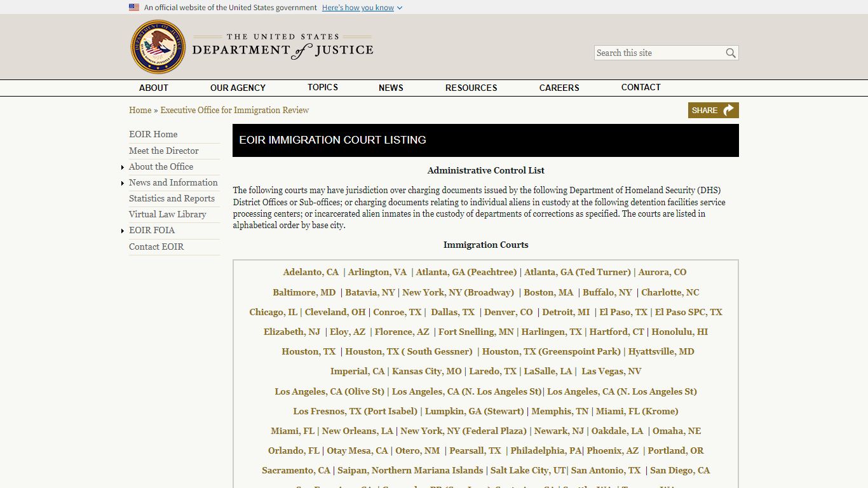Open the CONTACT menu
Viewport: 868px width, 488px height.
[641, 88]
